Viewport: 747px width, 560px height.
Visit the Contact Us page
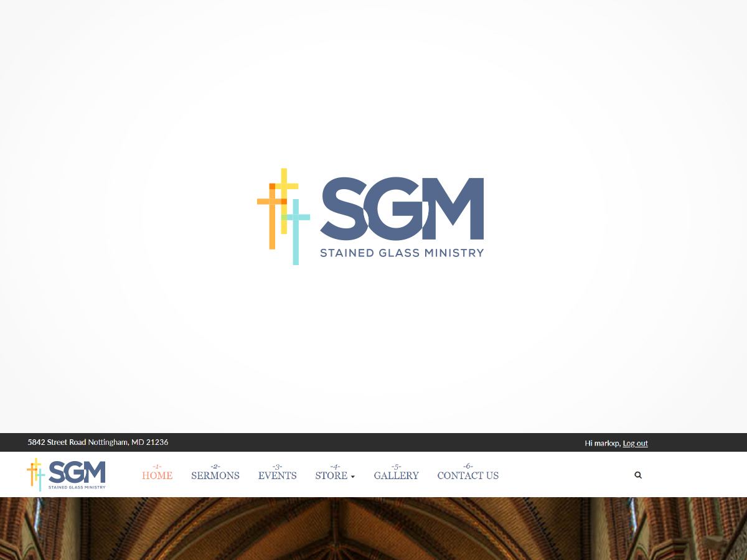click(x=468, y=475)
